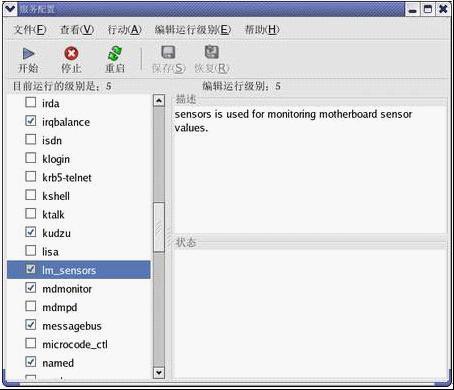This screenshot has height=390, width=454.
Task: Uncheck the messagebus checkbox
Action: pos(31,324)
